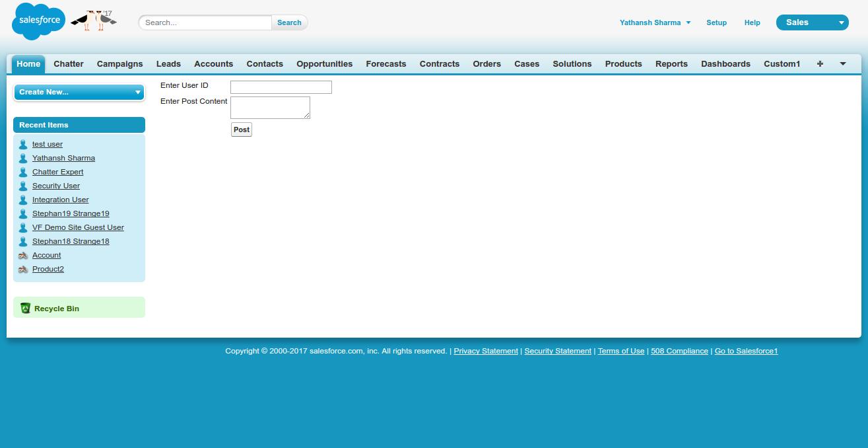The image size is (868, 448).
Task: Open the Stephan19 Strange19 link
Action: click(71, 213)
